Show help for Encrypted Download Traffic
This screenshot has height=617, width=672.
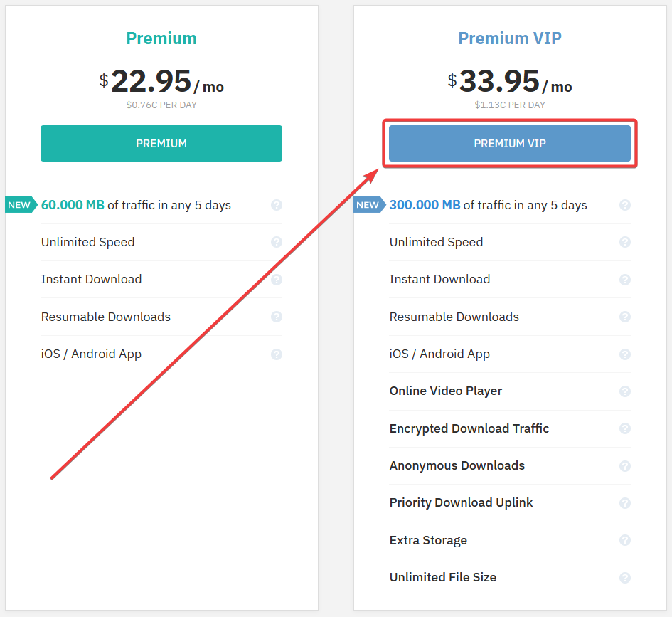tap(625, 428)
